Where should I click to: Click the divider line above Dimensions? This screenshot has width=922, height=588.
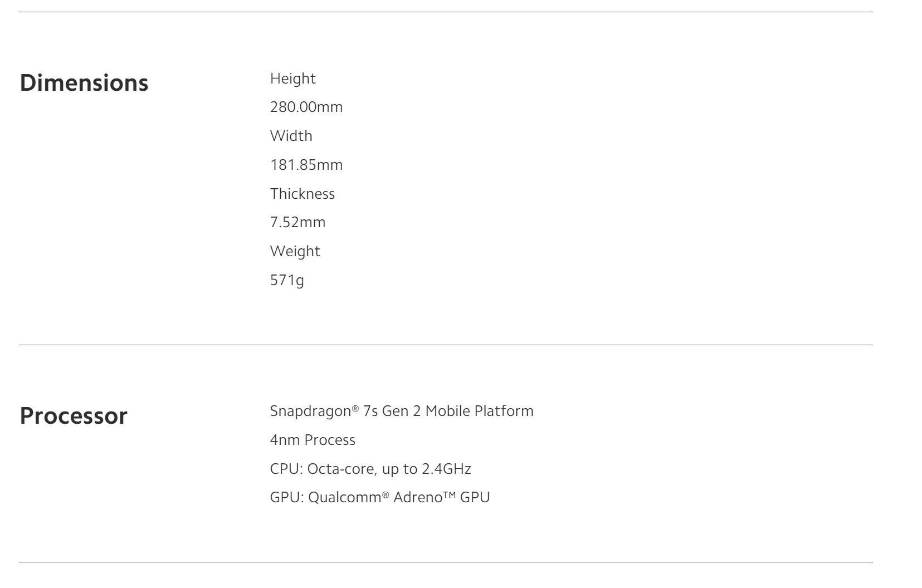click(446, 12)
